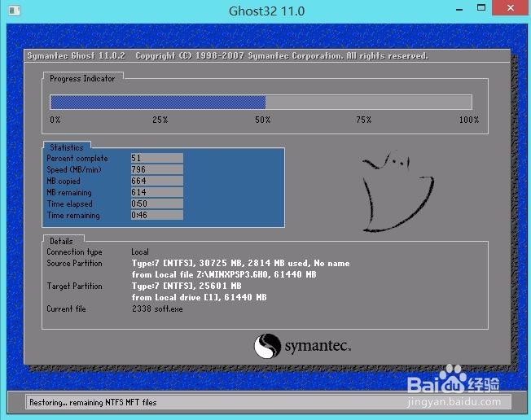531x420 pixels.
Task: Click the Symantec Ghost 11.0.2 copyright header
Action: coord(227,56)
